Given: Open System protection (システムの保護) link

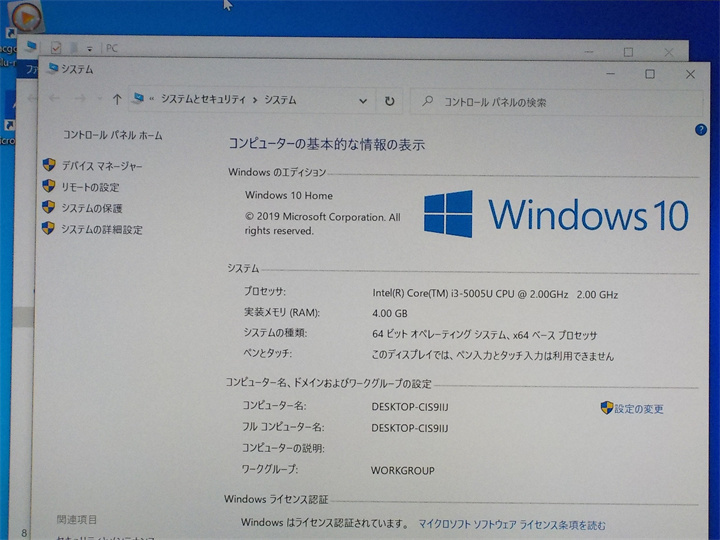Looking at the screenshot, I should [92, 208].
